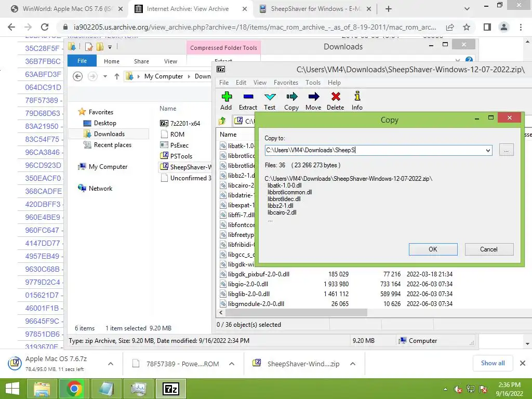This screenshot has width=532, height=399.
Task: Click the 7-Zip Delete toolbar icon
Action: (336, 97)
